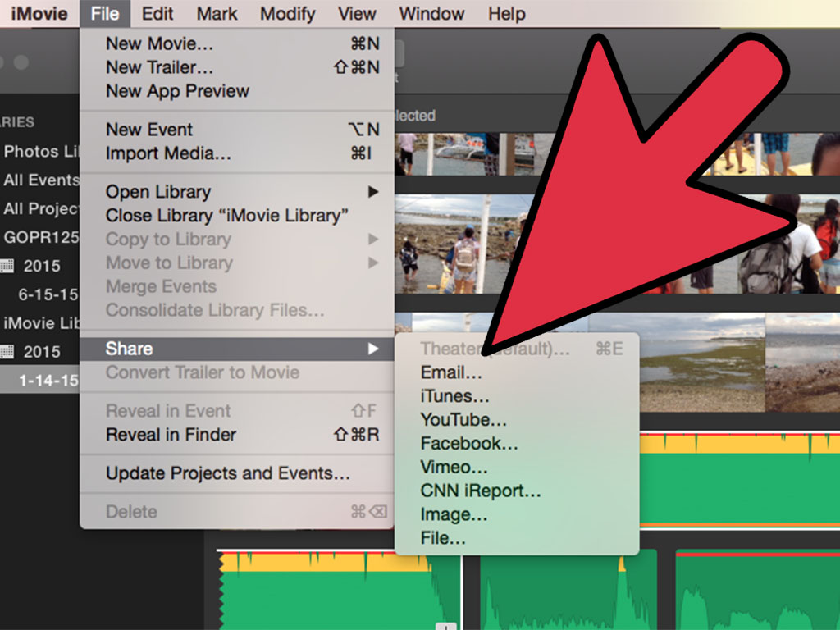This screenshot has height=630, width=840.
Task: Click calendar icon beside 2015 under iMovie Library
Action: click(7, 351)
